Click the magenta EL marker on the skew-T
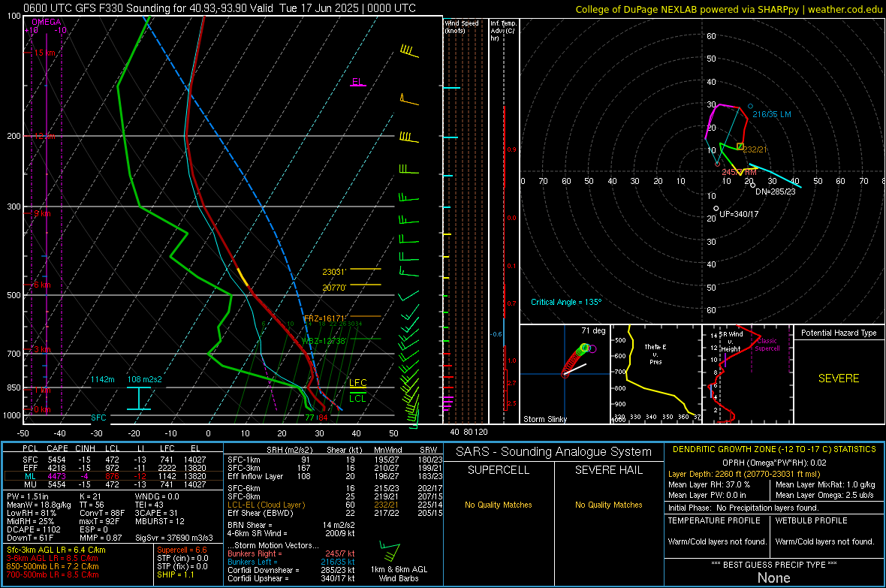This screenshot has height=588, width=886. [357, 82]
